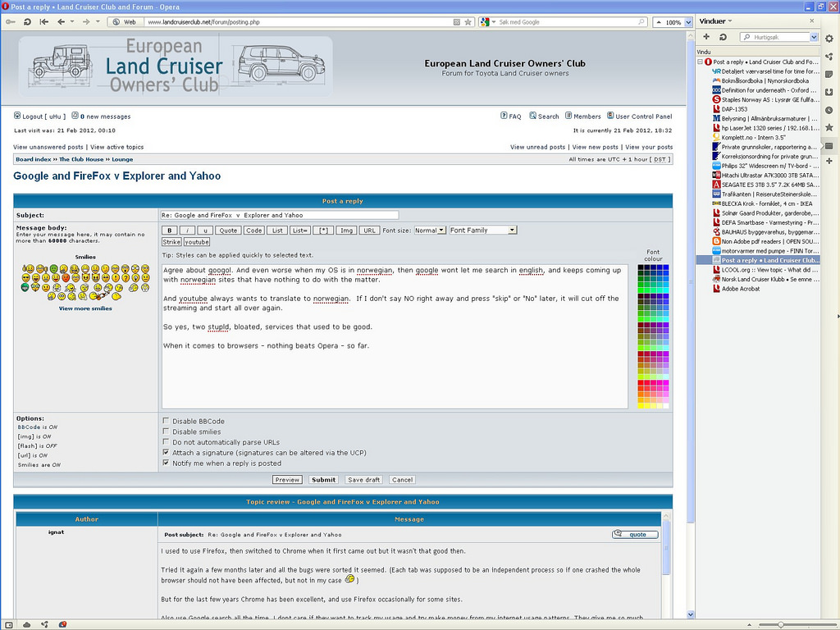
Task: Click the reopen button in Vinduer panel
Action: 723,36
